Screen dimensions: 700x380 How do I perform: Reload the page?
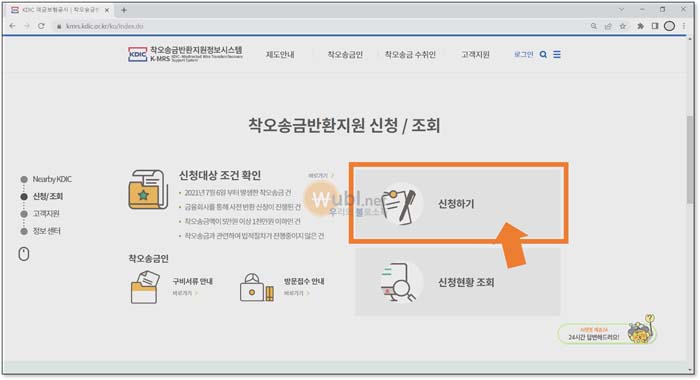[41, 26]
